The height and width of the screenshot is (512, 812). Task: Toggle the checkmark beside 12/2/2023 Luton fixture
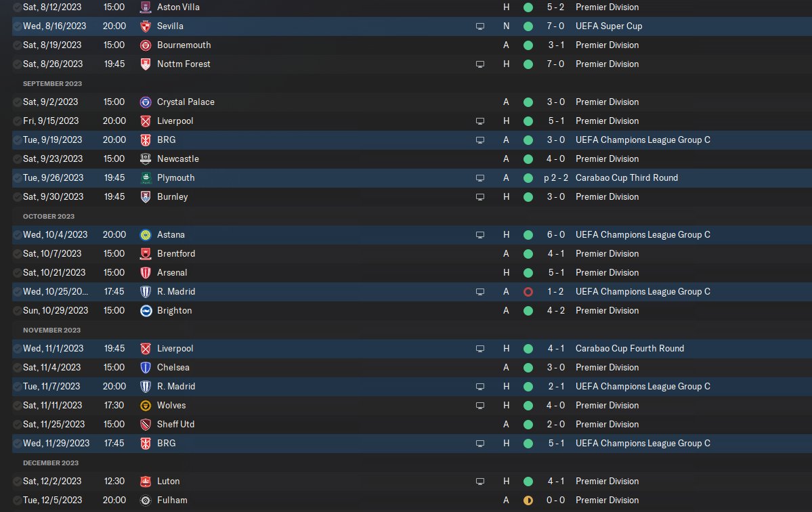(x=16, y=482)
